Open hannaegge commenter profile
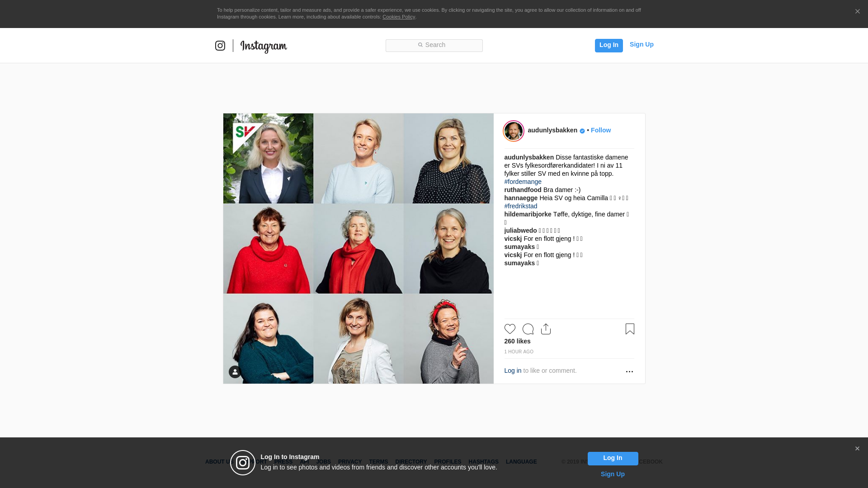 (521, 198)
